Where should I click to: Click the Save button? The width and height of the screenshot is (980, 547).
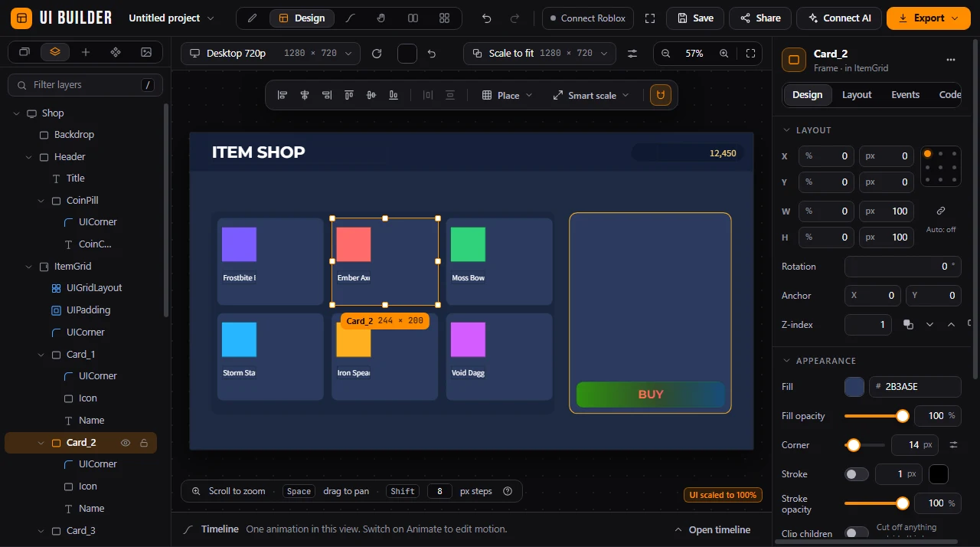[x=695, y=18]
